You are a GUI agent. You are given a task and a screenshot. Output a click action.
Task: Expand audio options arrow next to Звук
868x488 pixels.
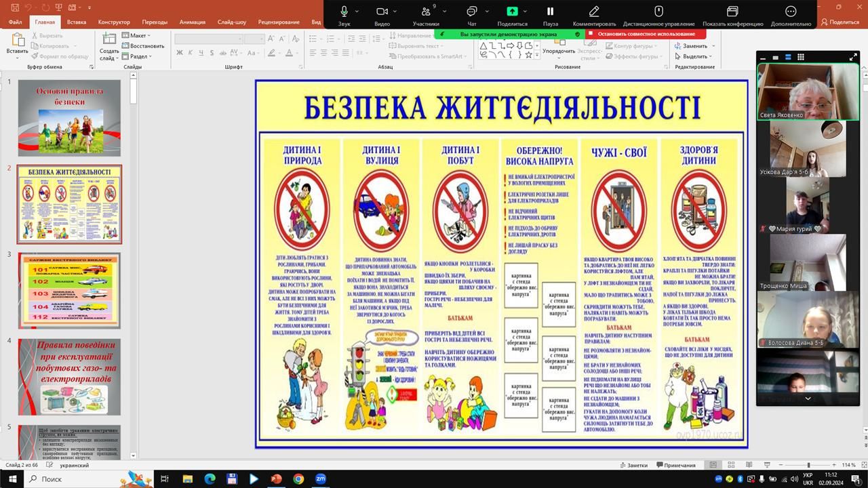tap(356, 12)
